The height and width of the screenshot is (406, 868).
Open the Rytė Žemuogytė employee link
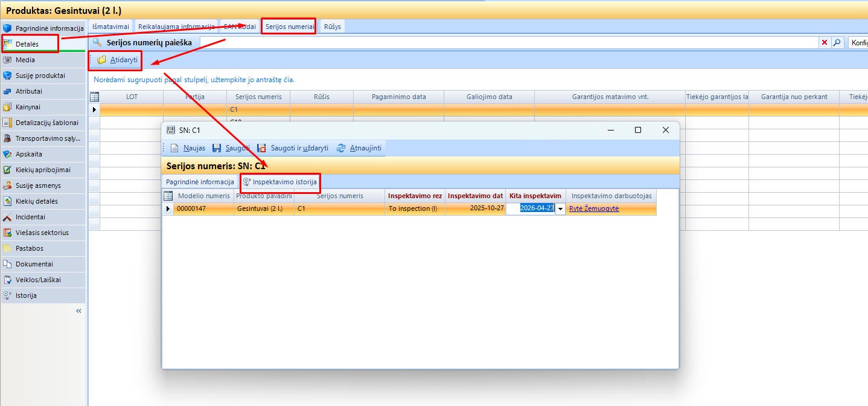[594, 208]
